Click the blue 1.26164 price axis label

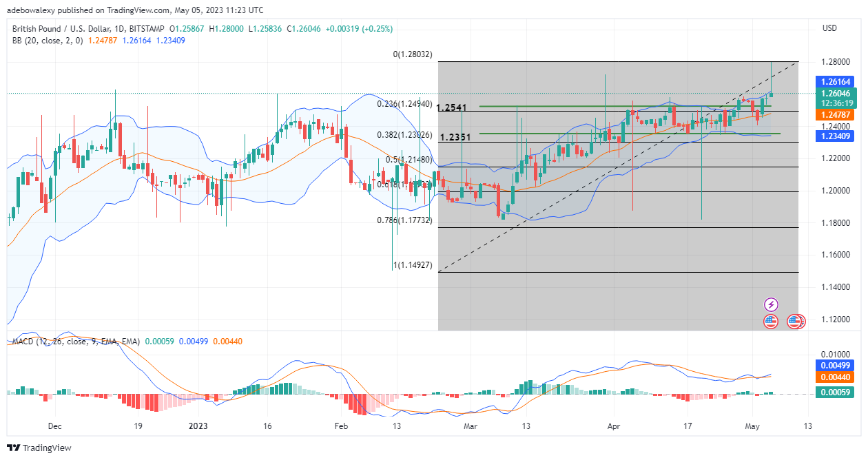836,81
